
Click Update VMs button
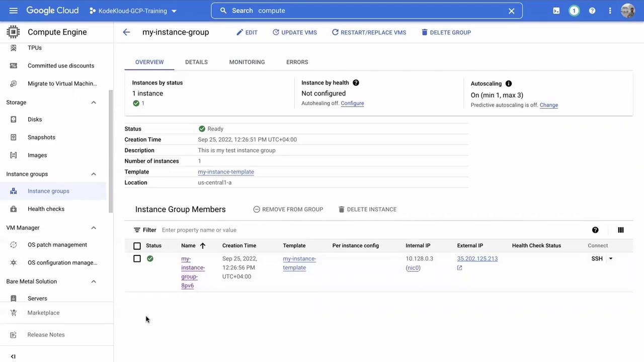click(295, 32)
